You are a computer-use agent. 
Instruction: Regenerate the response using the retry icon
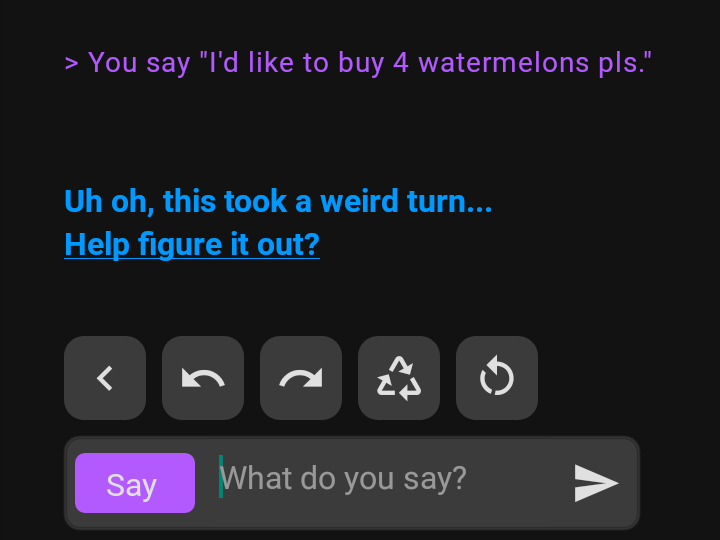(x=497, y=378)
